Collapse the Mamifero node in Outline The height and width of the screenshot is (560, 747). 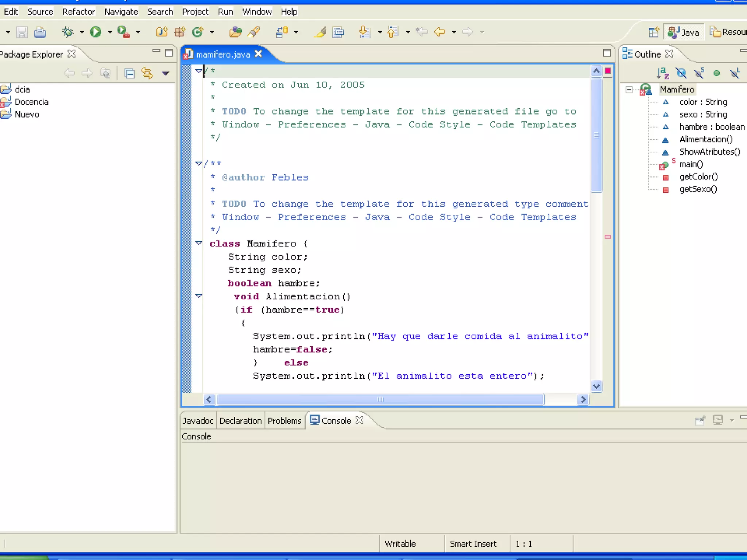coord(629,90)
